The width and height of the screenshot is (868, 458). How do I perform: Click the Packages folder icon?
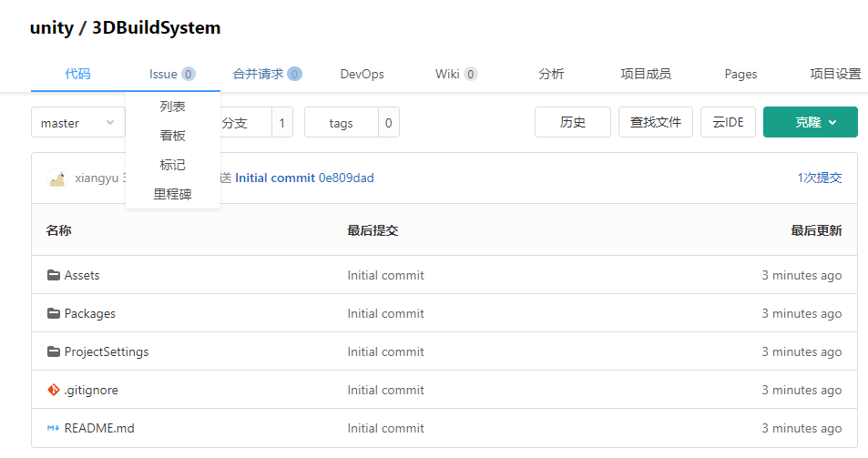(x=53, y=313)
